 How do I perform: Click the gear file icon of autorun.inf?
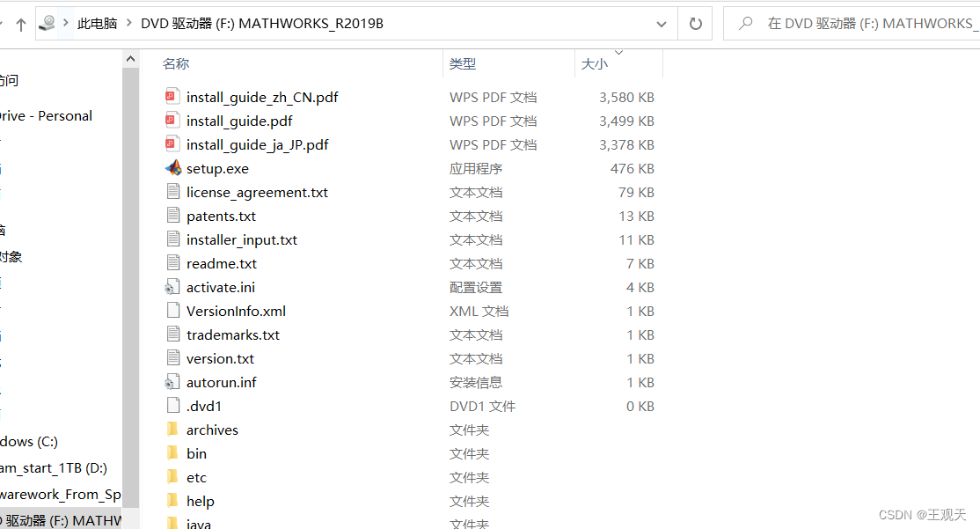172,382
